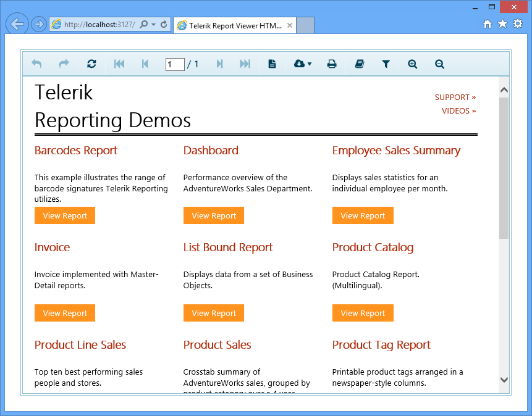Maximize the browser window
This screenshot has height=416, width=532.
(492, 7)
